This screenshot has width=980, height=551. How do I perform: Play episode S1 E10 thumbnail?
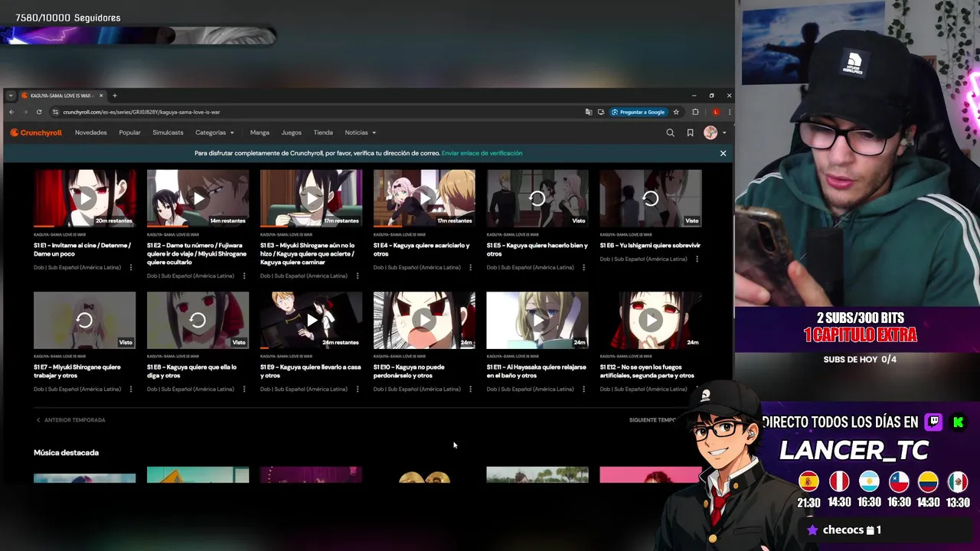(x=424, y=320)
